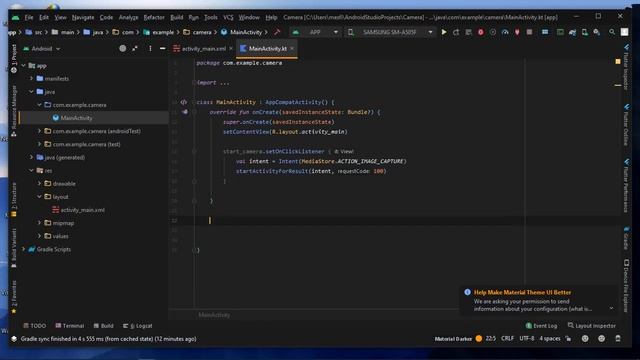This screenshot has width=640, height=360.
Task: Toggle read-only lock icon in status bar
Action: click(569, 338)
